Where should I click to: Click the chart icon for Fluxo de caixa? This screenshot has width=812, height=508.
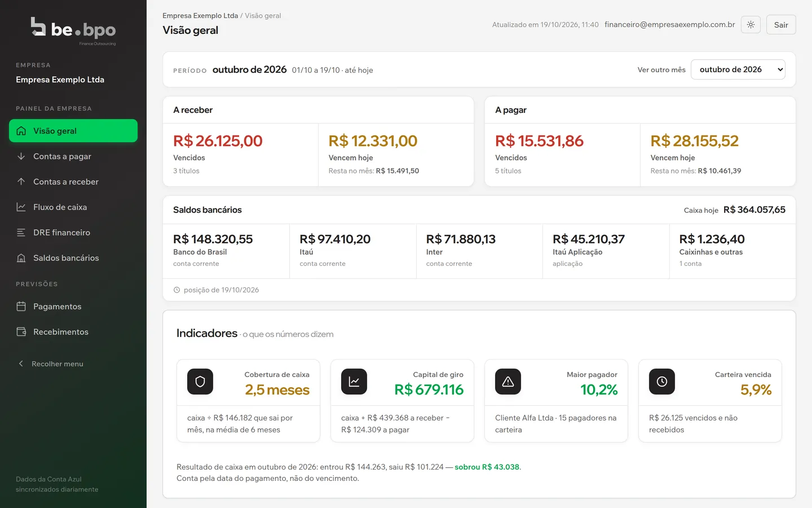[21, 207]
